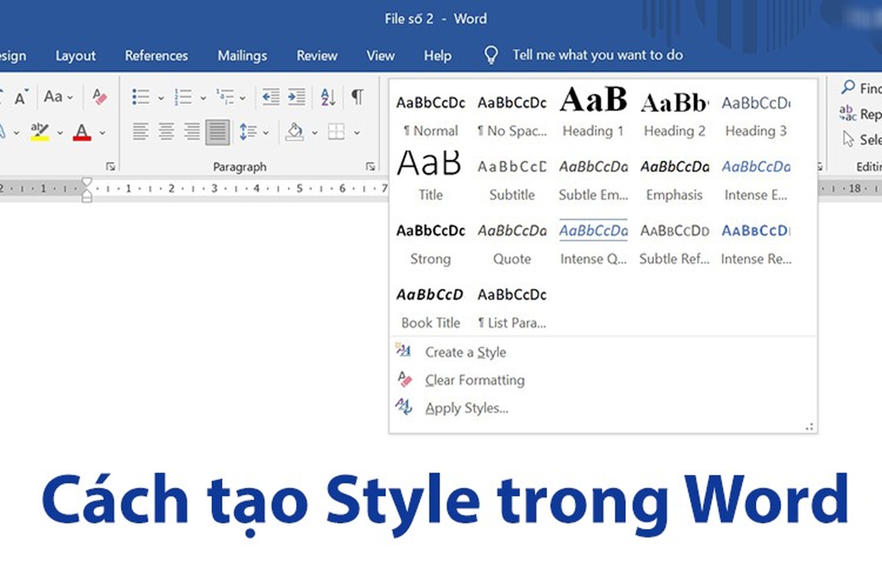This screenshot has width=882, height=588.
Task: Open the Borders dropdown arrow
Action: (x=357, y=133)
